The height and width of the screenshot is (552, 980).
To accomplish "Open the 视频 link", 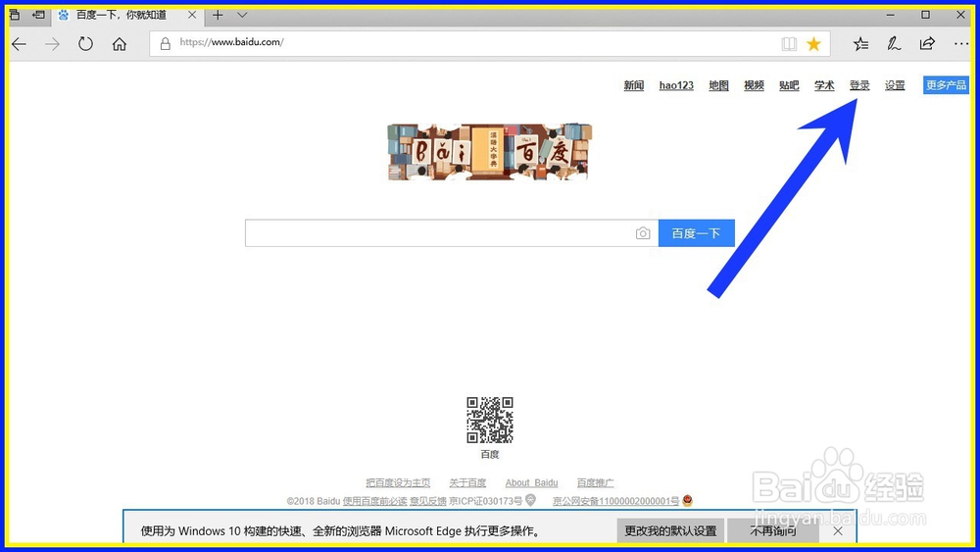I will 754,85.
